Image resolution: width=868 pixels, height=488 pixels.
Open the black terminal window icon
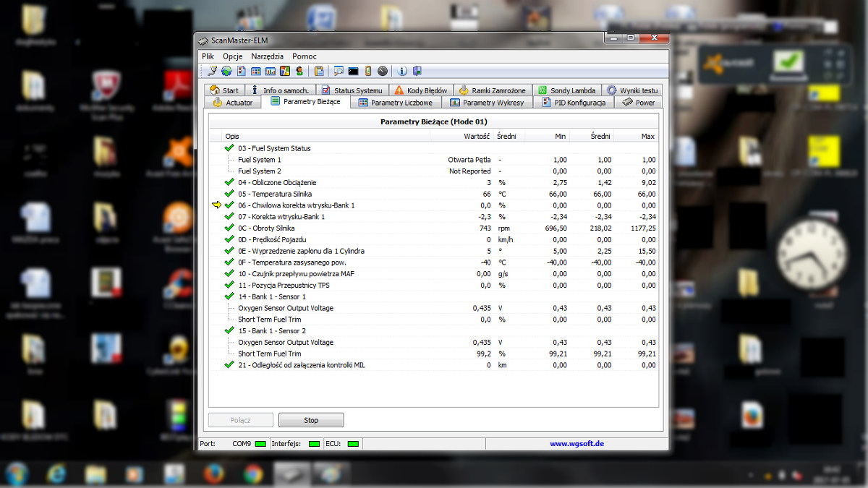353,71
